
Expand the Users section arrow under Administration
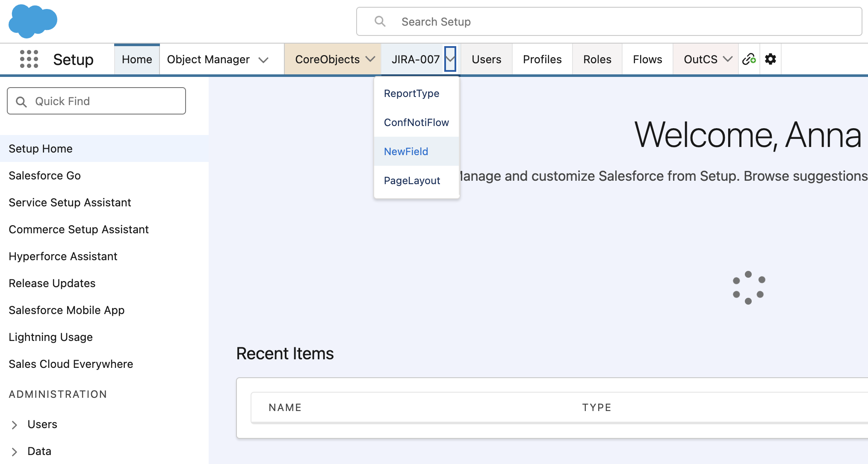[14, 425]
